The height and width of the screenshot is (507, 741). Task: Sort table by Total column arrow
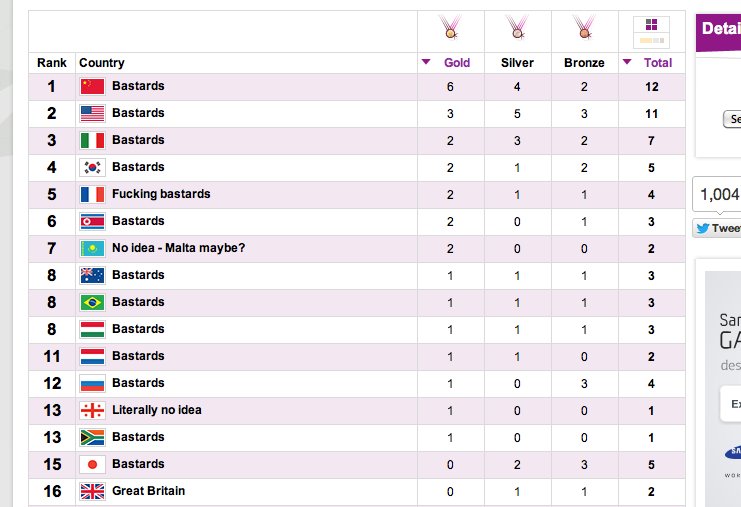(x=627, y=62)
